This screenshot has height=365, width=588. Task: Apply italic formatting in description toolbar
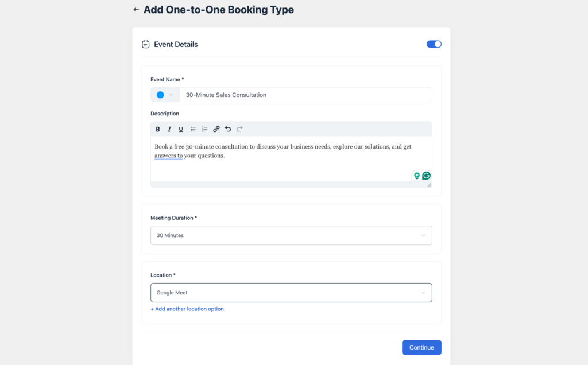[169, 129]
